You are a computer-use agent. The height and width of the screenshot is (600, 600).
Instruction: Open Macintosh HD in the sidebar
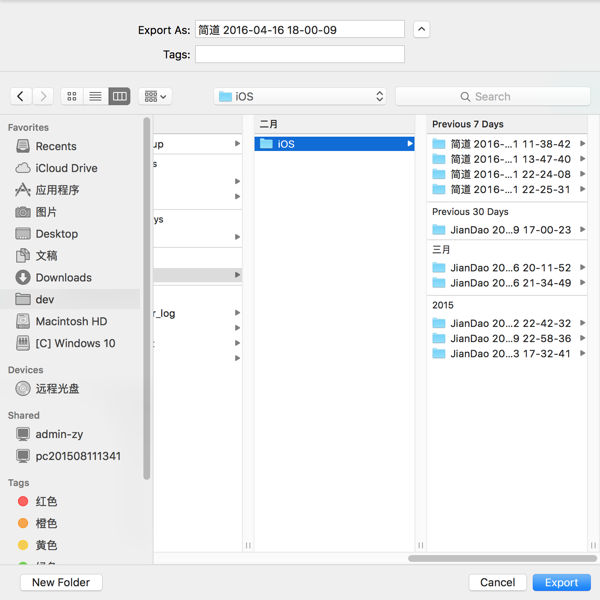(x=61, y=321)
